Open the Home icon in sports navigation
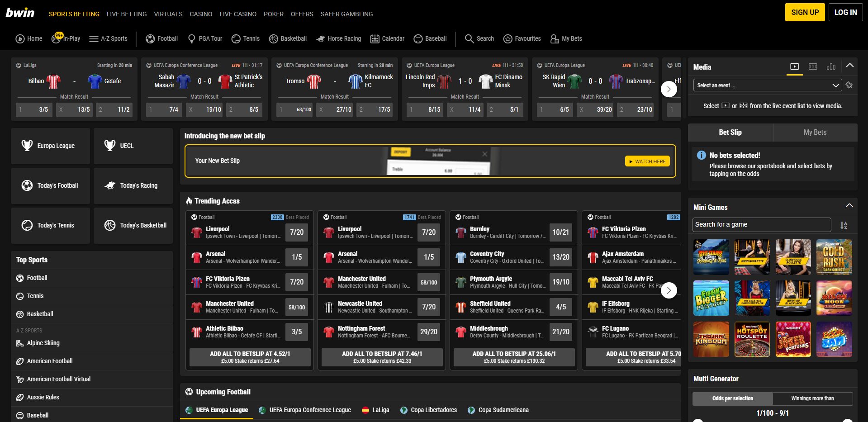 20,39
